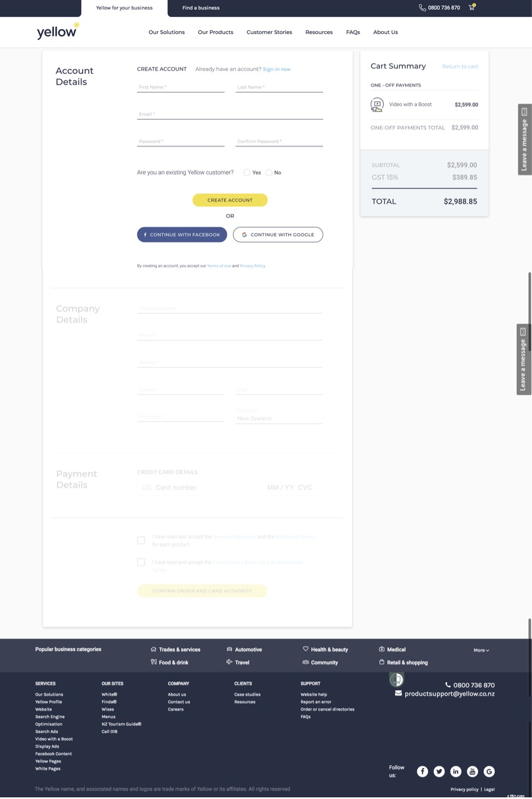Click the phone icon next to 0800 736 870
Image resolution: width=532 pixels, height=799 pixels.
(421, 8)
